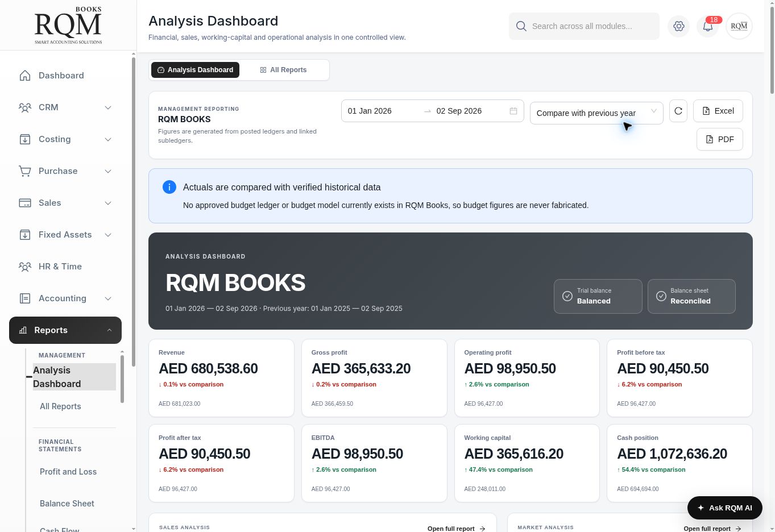Click the Balance sheet check icon
The width and height of the screenshot is (775, 532).
[x=661, y=296]
